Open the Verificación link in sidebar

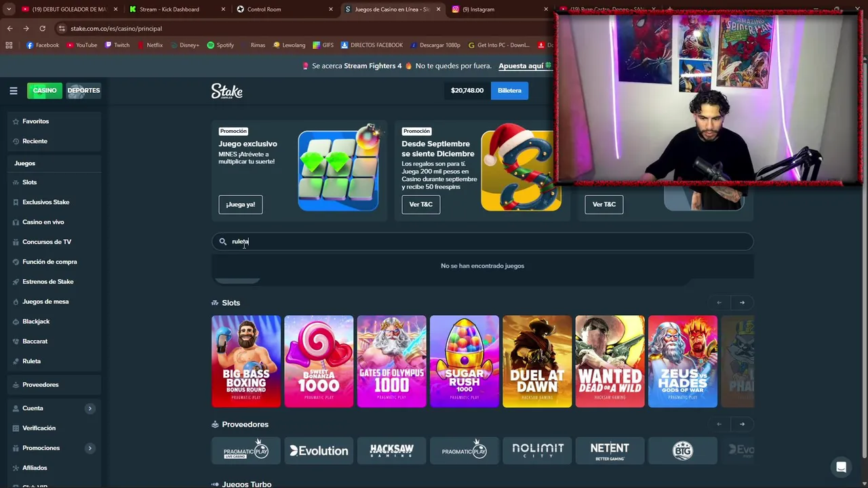coord(39,428)
